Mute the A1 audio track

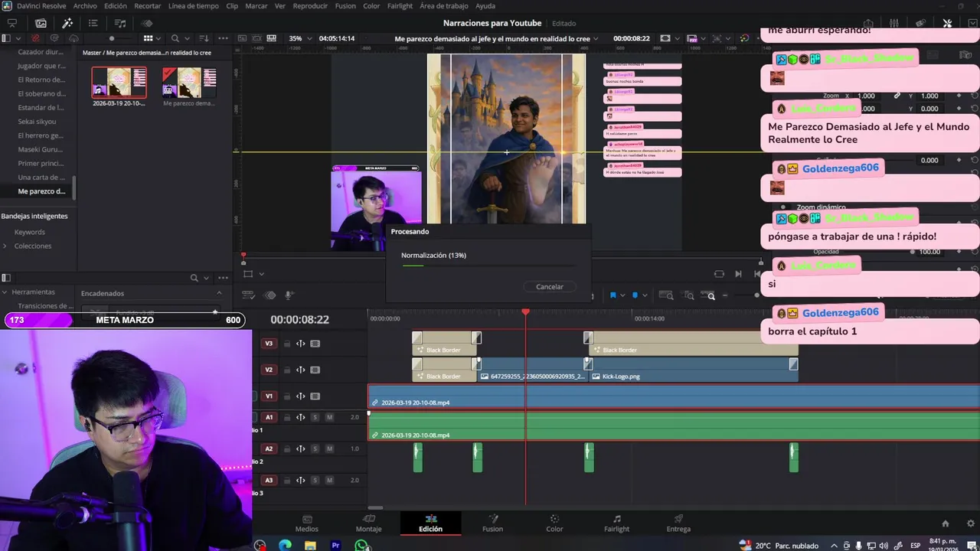(x=329, y=417)
